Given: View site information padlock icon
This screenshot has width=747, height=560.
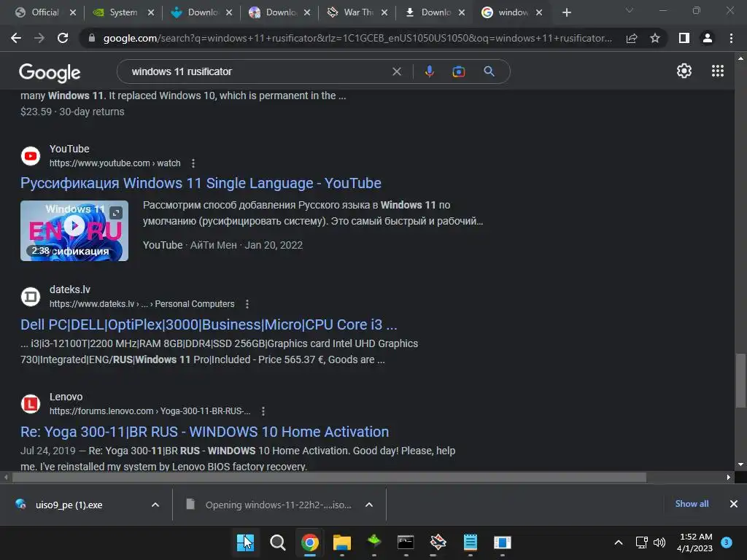Looking at the screenshot, I should tap(92, 38).
